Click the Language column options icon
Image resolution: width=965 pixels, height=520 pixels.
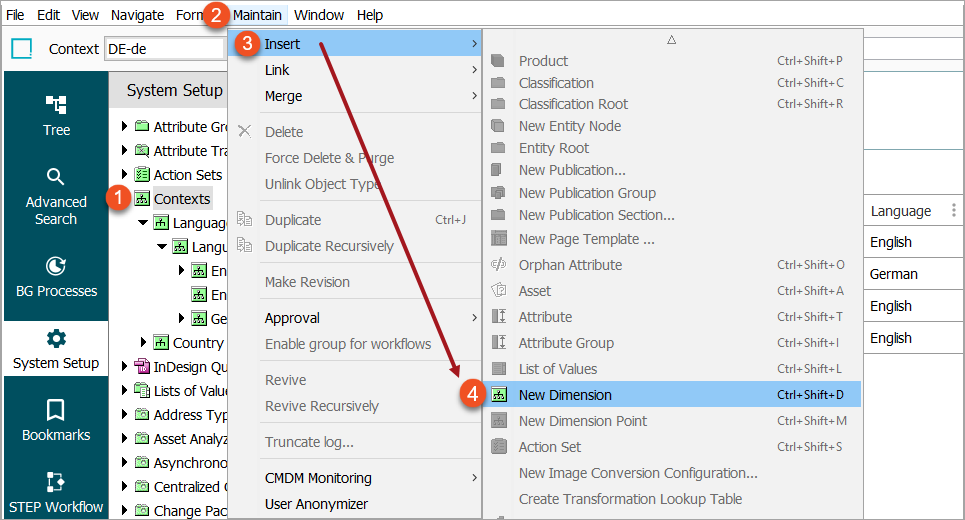(x=953, y=211)
